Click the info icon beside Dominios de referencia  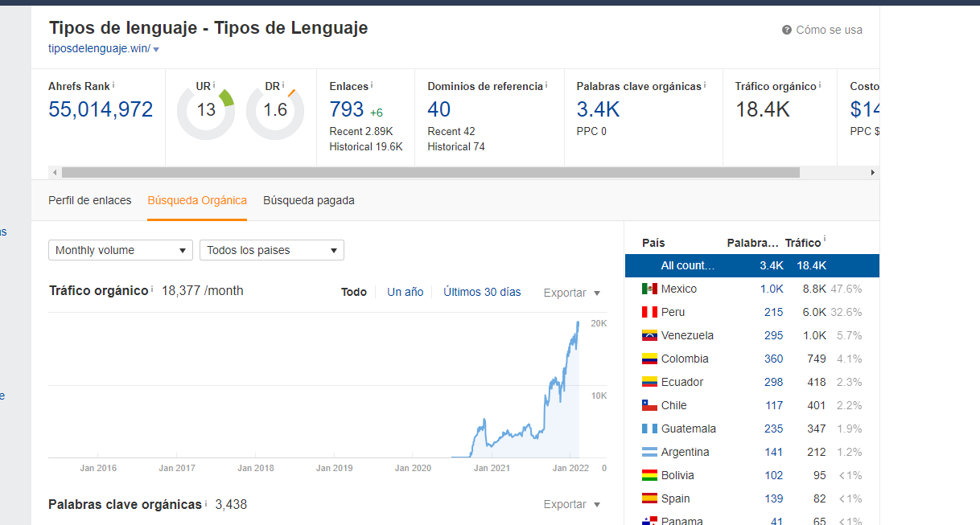coord(546,85)
